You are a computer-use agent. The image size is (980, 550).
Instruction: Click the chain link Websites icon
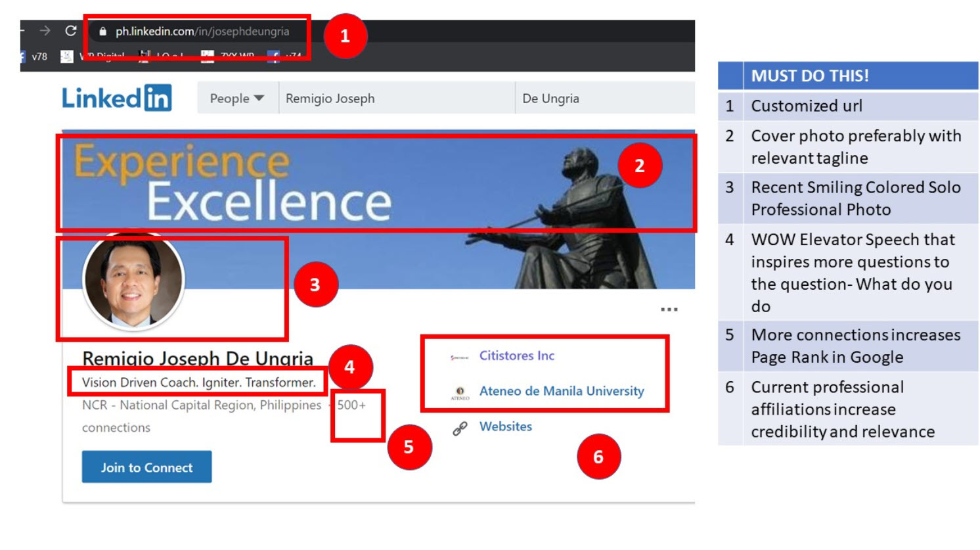(460, 428)
